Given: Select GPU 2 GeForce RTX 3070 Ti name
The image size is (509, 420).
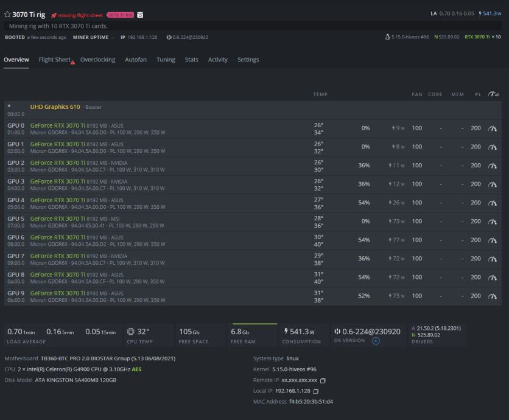Looking at the screenshot, I should (x=58, y=163).
